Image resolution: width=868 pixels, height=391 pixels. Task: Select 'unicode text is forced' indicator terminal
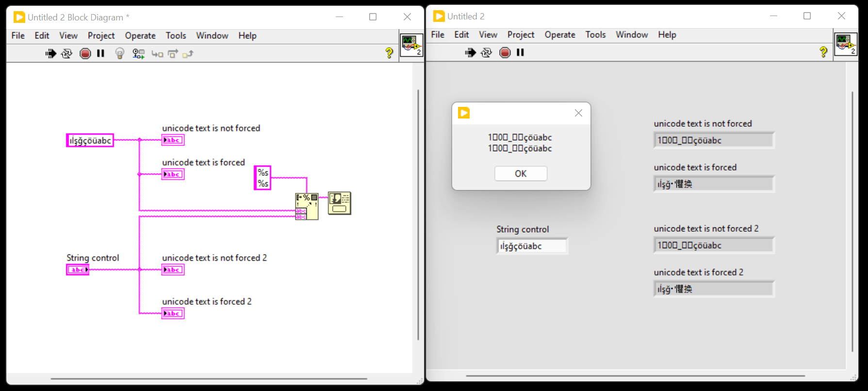click(x=173, y=174)
